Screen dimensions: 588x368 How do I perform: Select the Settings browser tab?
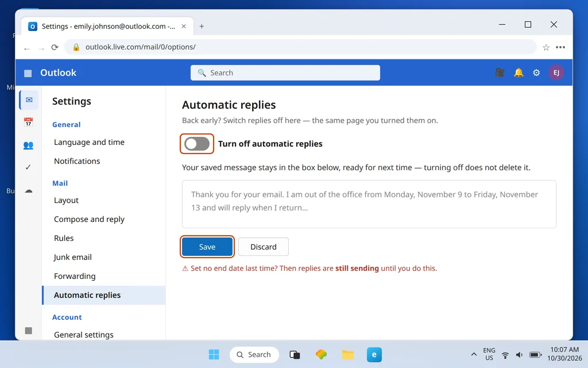click(x=107, y=26)
